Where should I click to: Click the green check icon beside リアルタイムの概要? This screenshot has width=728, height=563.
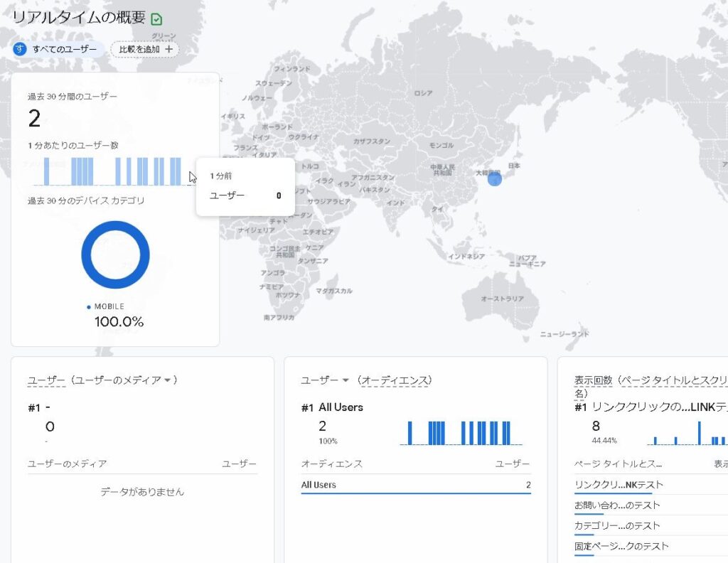[157, 19]
